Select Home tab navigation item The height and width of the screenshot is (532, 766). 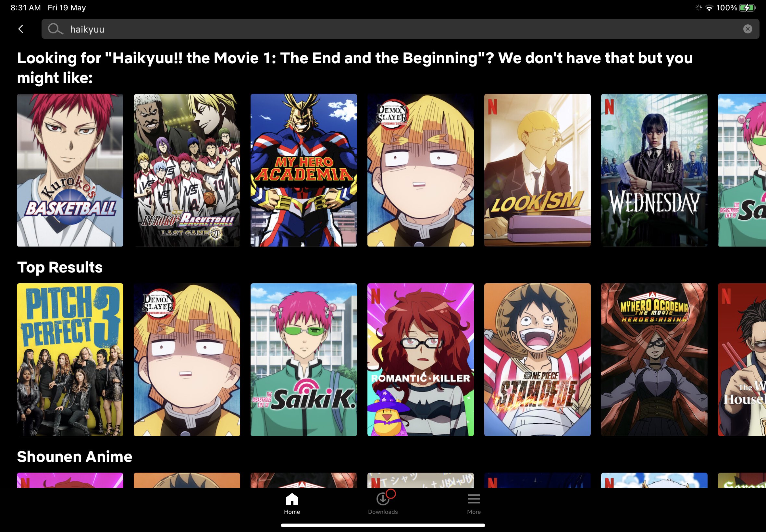(291, 503)
